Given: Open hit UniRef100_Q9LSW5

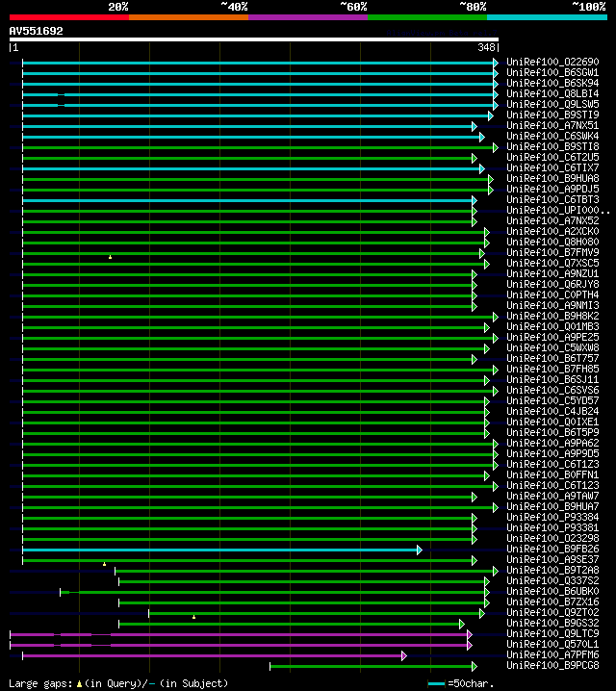Looking at the screenshot, I should [552, 104].
